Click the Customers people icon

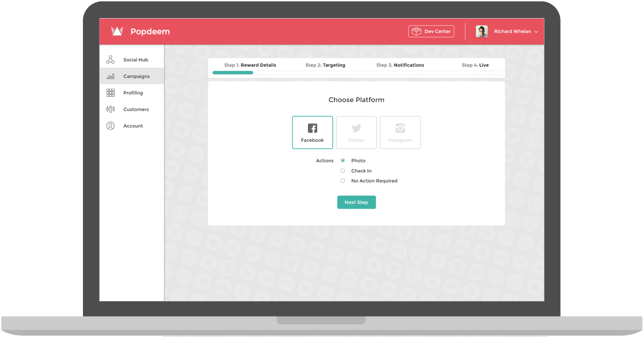tap(111, 109)
